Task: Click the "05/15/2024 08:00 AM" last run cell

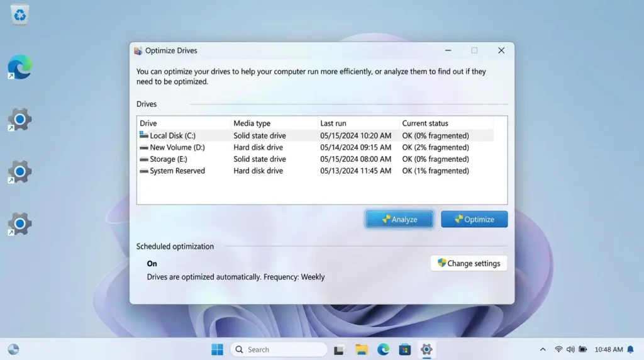Action: (x=356, y=159)
